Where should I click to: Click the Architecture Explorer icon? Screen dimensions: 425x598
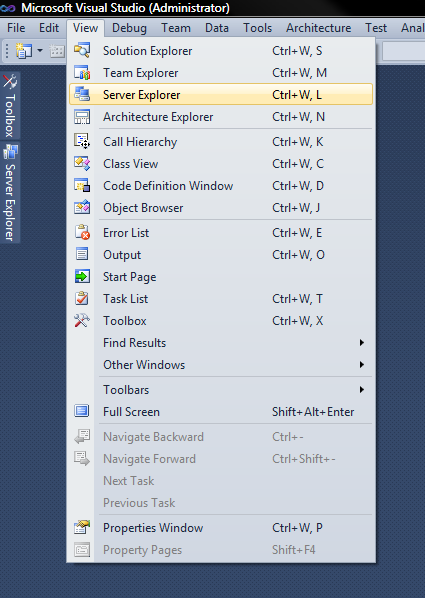[x=82, y=117]
